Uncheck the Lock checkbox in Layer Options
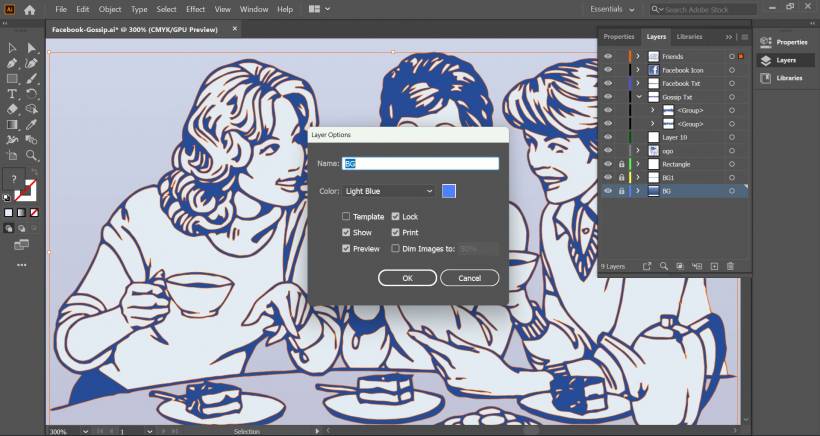The image size is (820, 436). [x=396, y=216]
